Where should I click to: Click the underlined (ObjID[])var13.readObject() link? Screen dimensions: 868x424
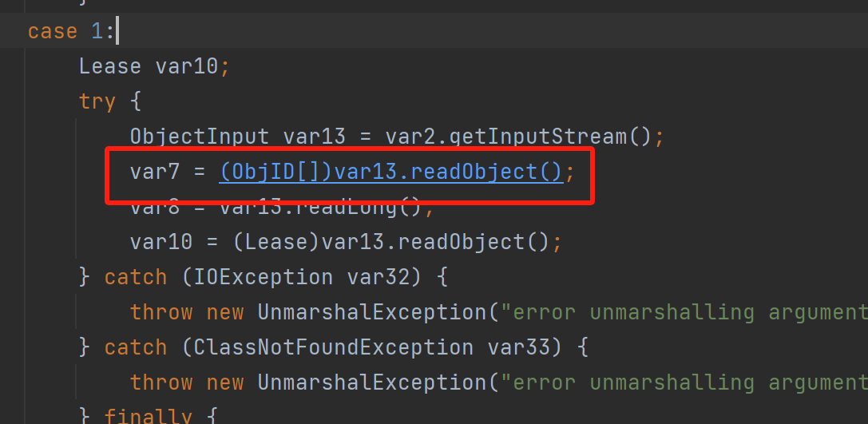[x=391, y=172]
